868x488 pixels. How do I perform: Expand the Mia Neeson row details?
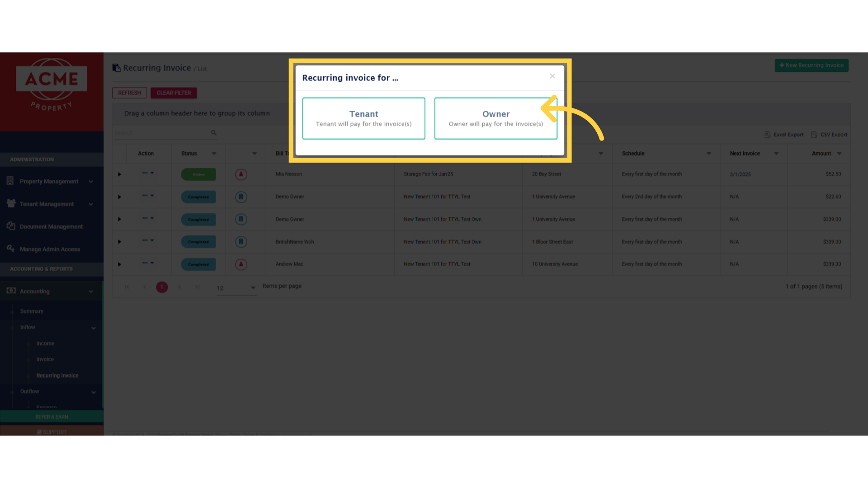(x=119, y=174)
